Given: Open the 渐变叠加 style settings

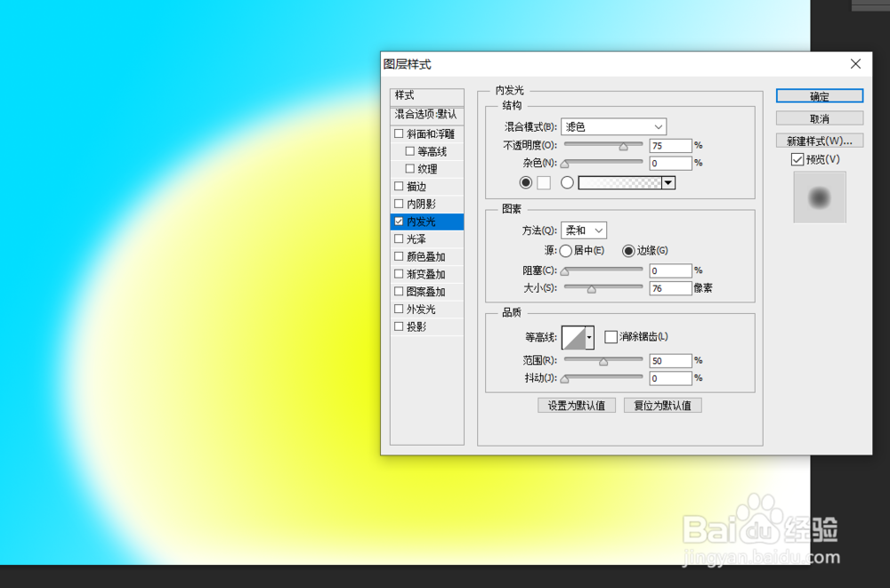Looking at the screenshot, I should (x=427, y=274).
